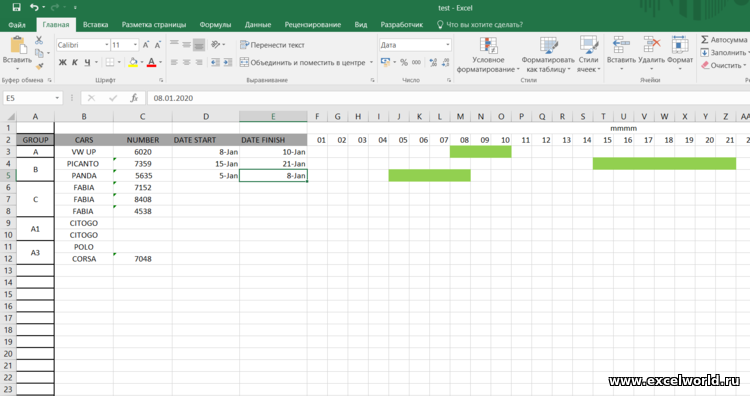Viewport: 750px width, 396px height.
Task: Apply percent style
Action: (x=404, y=62)
